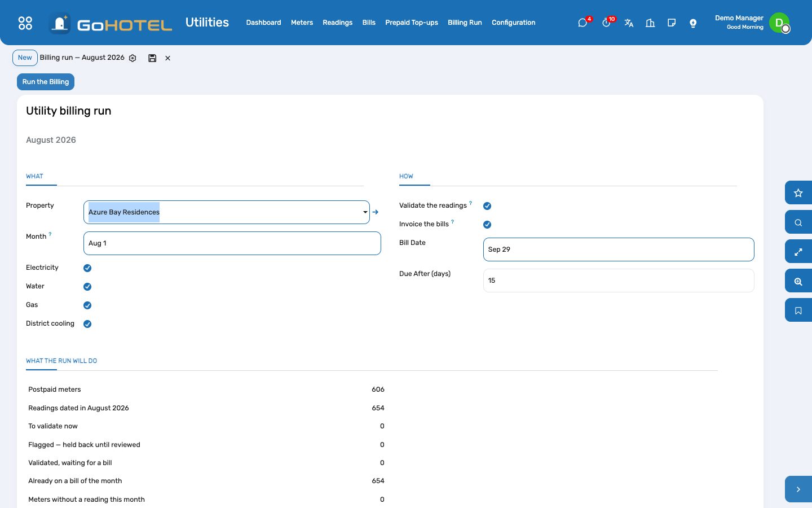Click the lightbulb tips icon
Image resolution: width=812 pixels, height=508 pixels.
(693, 23)
